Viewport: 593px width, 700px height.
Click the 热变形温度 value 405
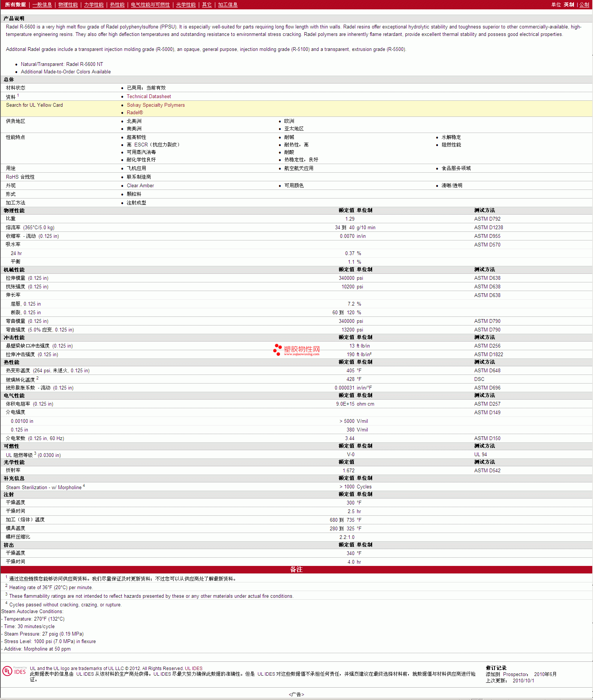(350, 370)
